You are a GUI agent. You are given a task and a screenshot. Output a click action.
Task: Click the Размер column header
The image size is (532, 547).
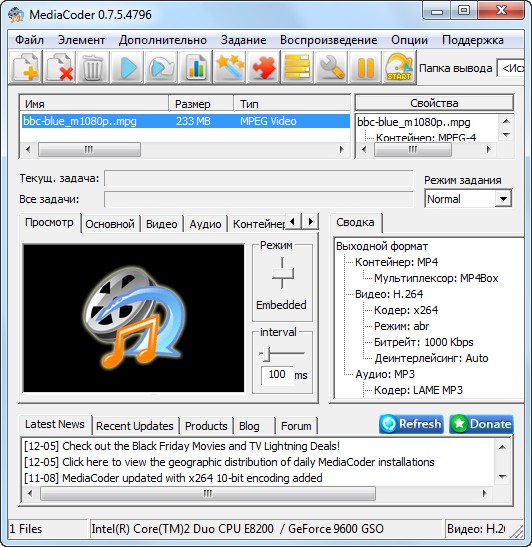[x=201, y=104]
